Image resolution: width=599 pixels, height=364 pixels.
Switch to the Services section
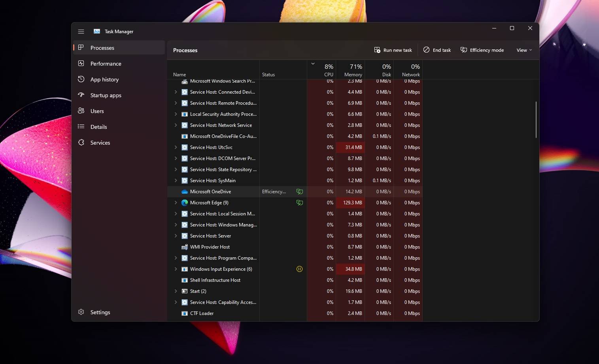pyautogui.click(x=100, y=142)
